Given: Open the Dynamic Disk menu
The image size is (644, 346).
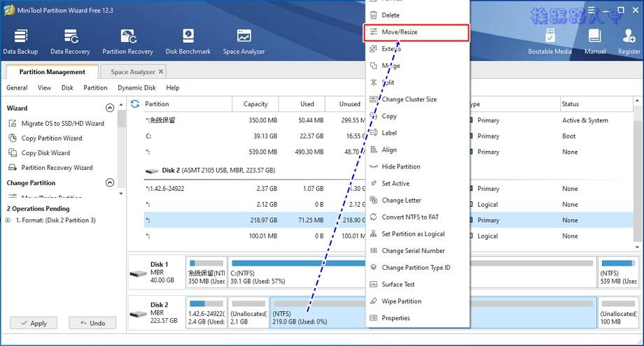Looking at the screenshot, I should pyautogui.click(x=136, y=88).
